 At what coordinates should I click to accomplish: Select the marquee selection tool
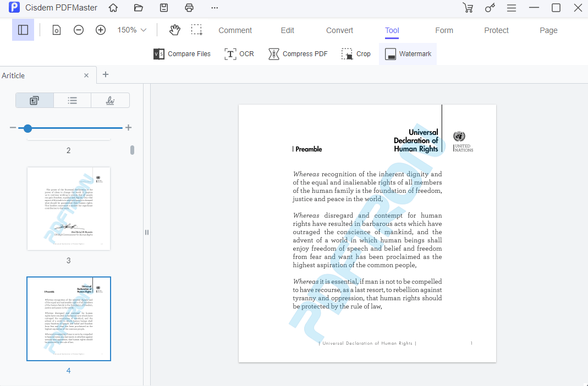(196, 30)
